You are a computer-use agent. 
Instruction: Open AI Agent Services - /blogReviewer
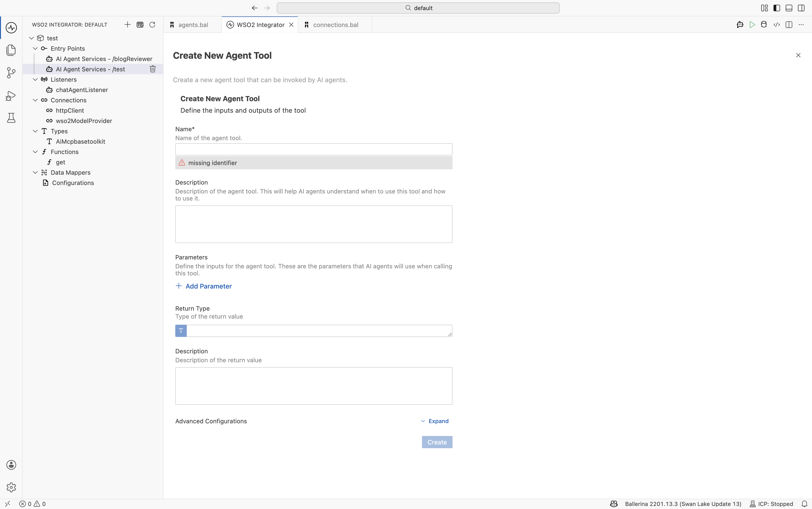click(x=104, y=59)
